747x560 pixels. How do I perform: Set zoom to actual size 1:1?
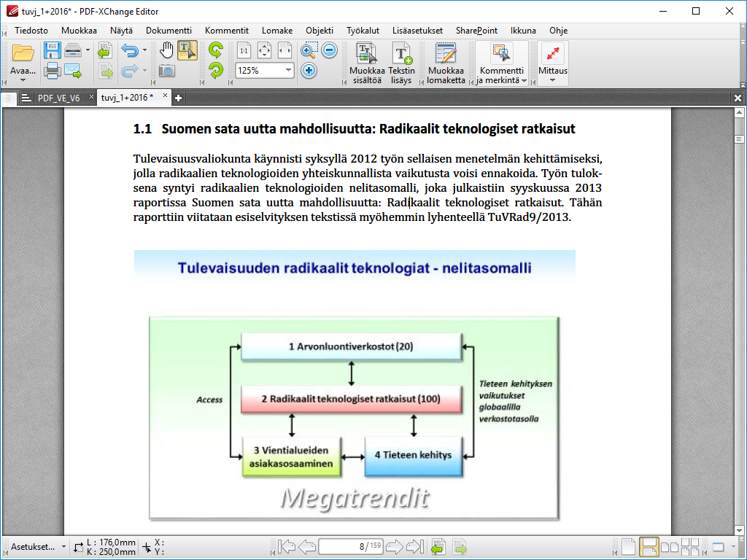click(244, 50)
